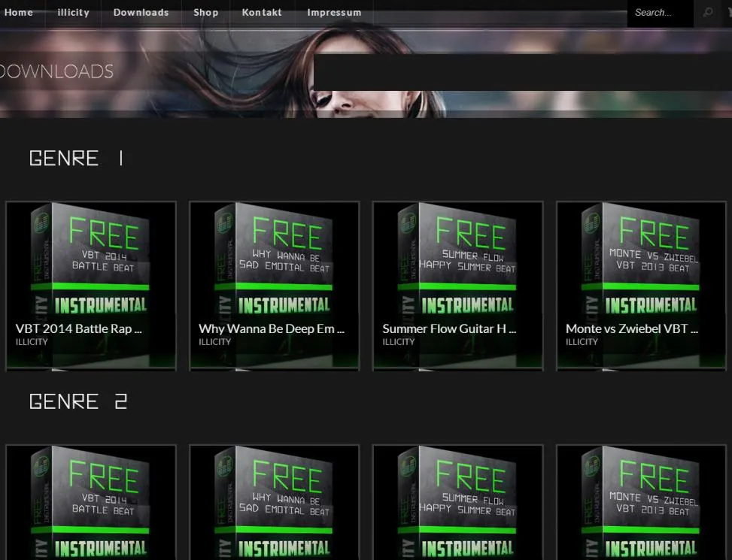Open Monte vs Zwiebel VBT title link
The image size is (732, 560).
point(632,328)
